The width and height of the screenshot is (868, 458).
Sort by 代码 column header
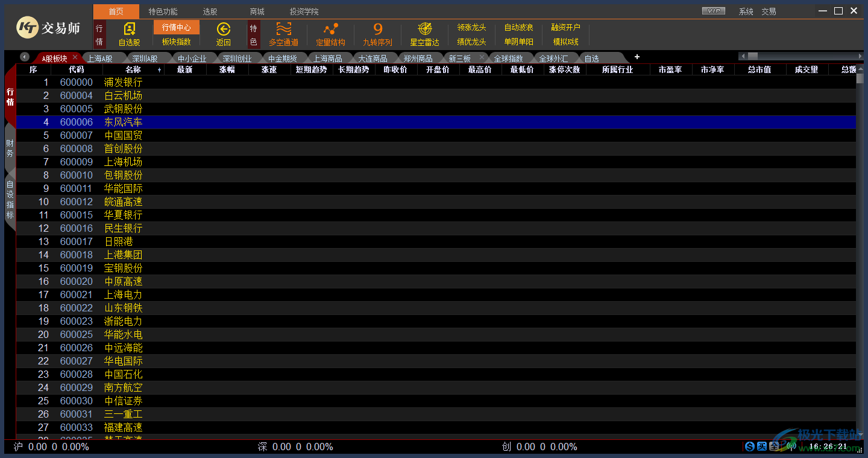tap(77, 69)
